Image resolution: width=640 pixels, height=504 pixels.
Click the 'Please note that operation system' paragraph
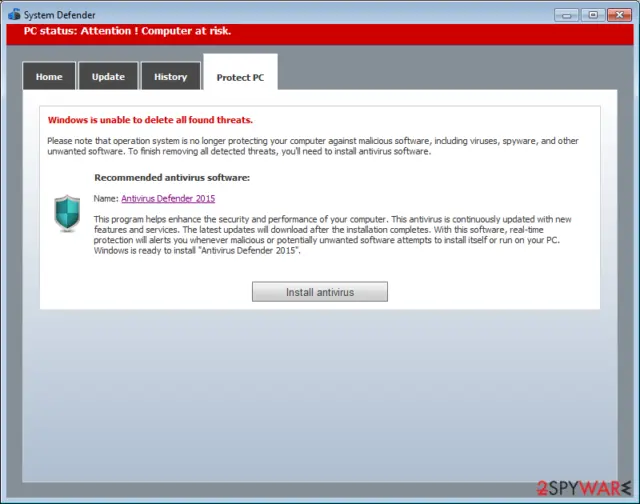[313, 146]
